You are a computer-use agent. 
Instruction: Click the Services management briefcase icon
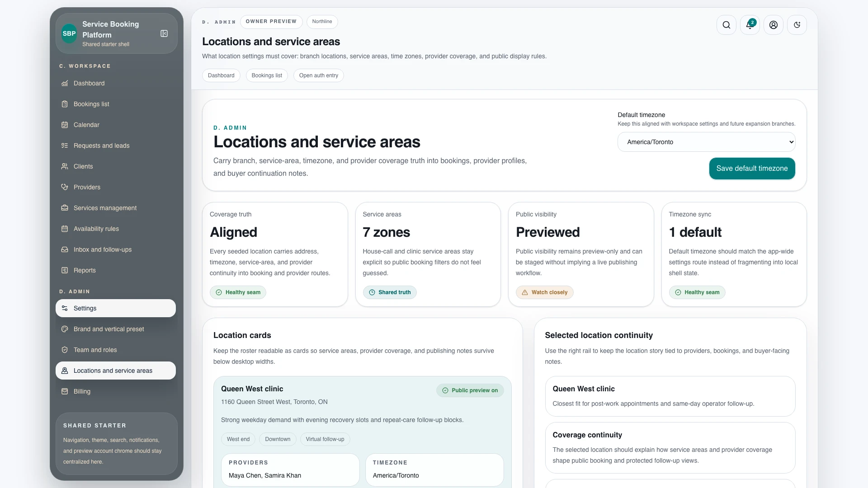pos(65,208)
